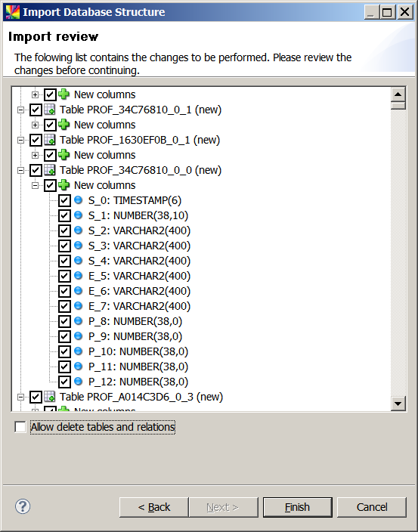The width and height of the screenshot is (418, 532).
Task: Click green plus icon under PROF_1630EF0B_0_1
Action: (63, 155)
